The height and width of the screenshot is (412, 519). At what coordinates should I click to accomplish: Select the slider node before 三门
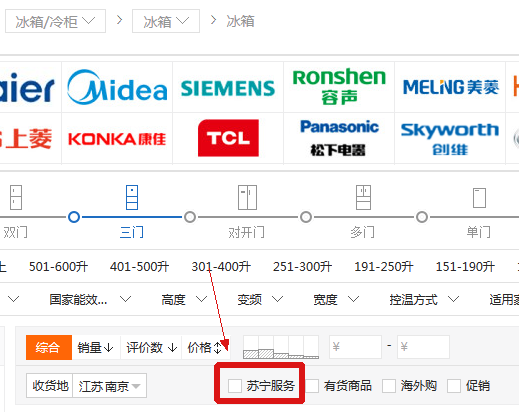point(74,217)
